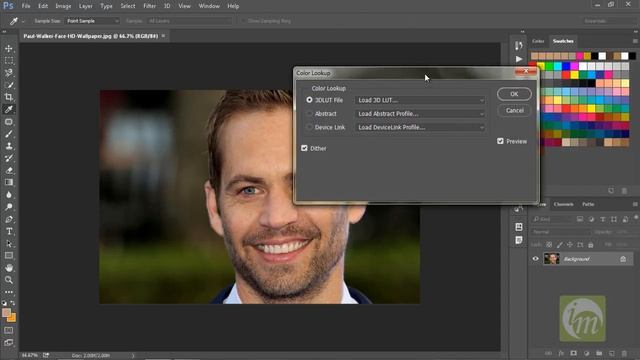The width and height of the screenshot is (640, 360).
Task: Swap foreground and background colors
Action: pyautogui.click(x=13, y=303)
